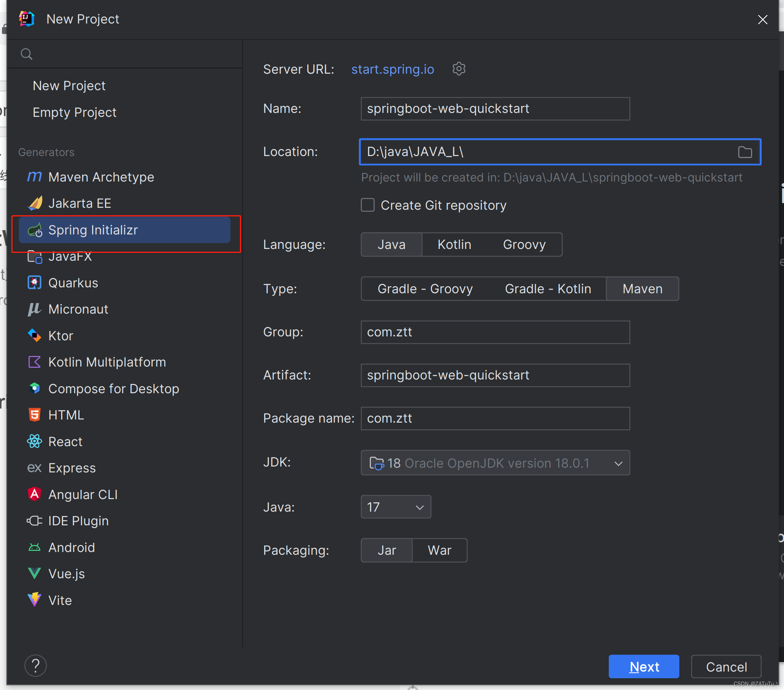Click the Next button
This screenshot has height=690, width=784.
pos(644,666)
